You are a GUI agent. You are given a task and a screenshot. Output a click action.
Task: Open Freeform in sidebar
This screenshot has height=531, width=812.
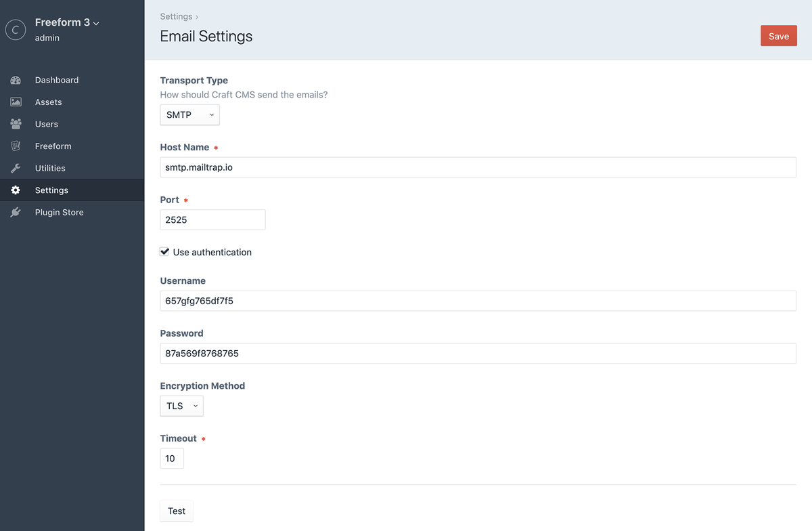click(72, 146)
